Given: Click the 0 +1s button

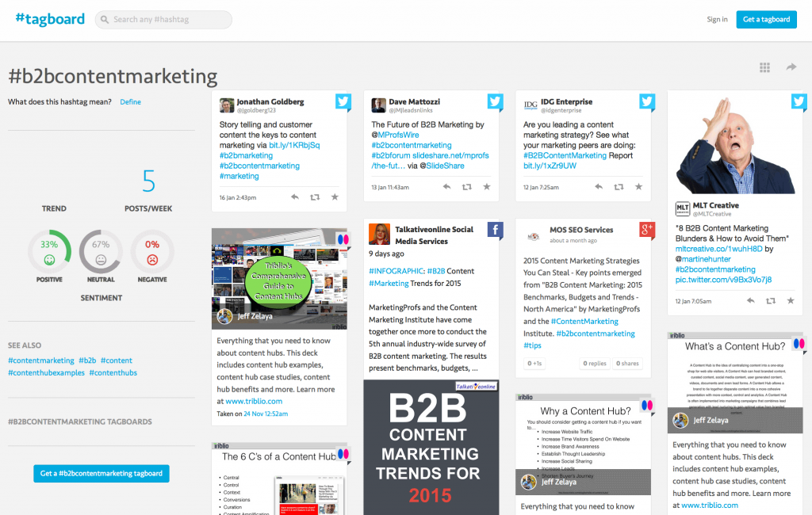Looking at the screenshot, I should tap(534, 364).
